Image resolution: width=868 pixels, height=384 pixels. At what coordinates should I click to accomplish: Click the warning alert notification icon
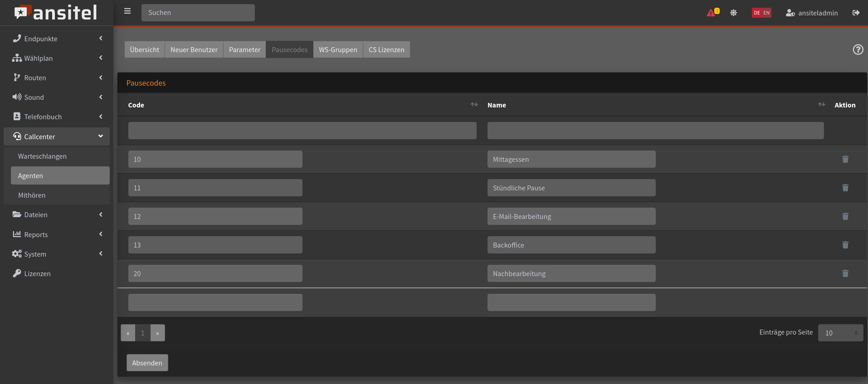tap(712, 13)
